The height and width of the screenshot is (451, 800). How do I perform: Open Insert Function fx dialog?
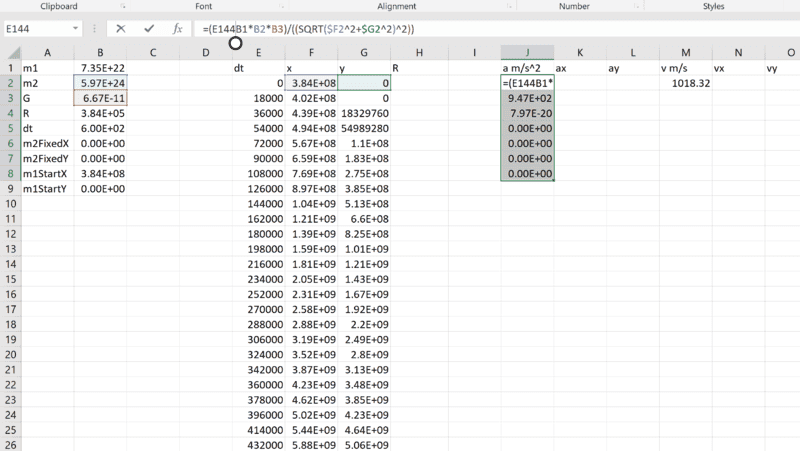click(178, 29)
